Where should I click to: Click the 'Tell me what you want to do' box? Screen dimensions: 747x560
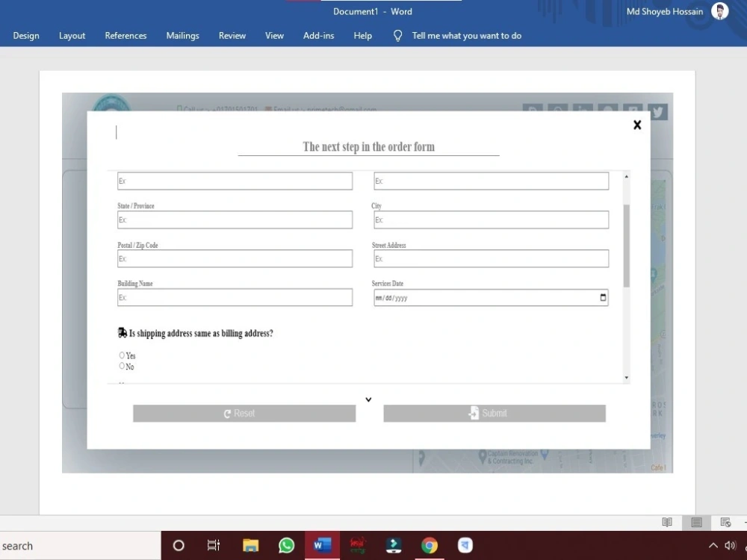tap(466, 36)
